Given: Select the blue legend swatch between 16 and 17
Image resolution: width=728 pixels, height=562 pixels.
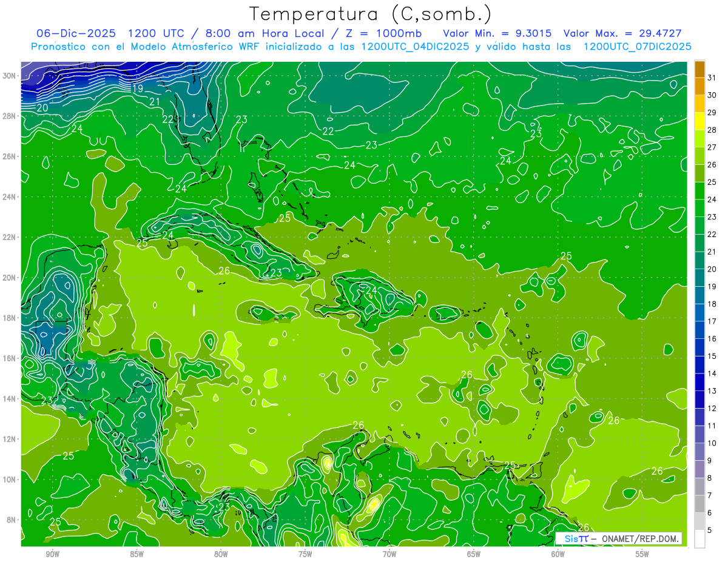Looking at the screenshot, I should [699, 330].
